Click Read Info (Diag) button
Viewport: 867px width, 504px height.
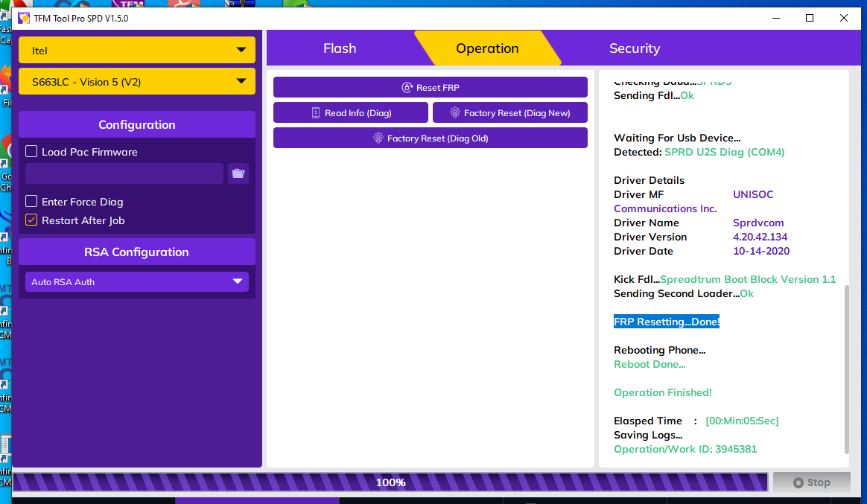tap(350, 112)
